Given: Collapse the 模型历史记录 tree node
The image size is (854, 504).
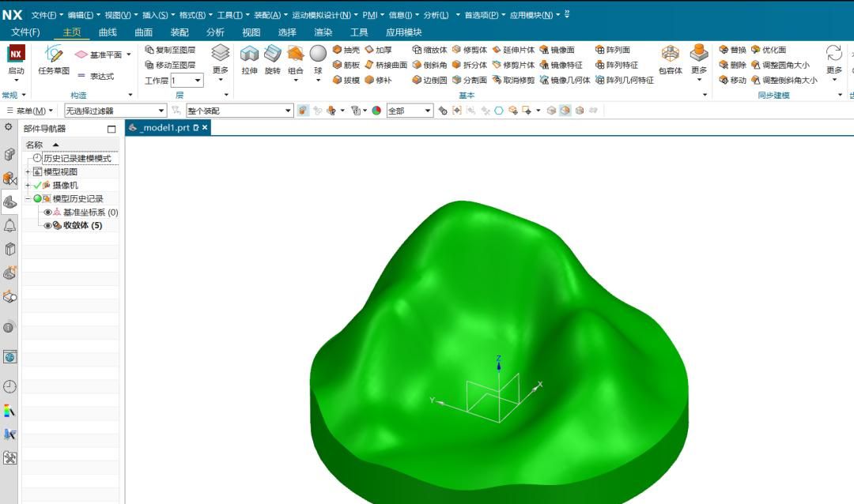Looking at the screenshot, I should [28, 198].
